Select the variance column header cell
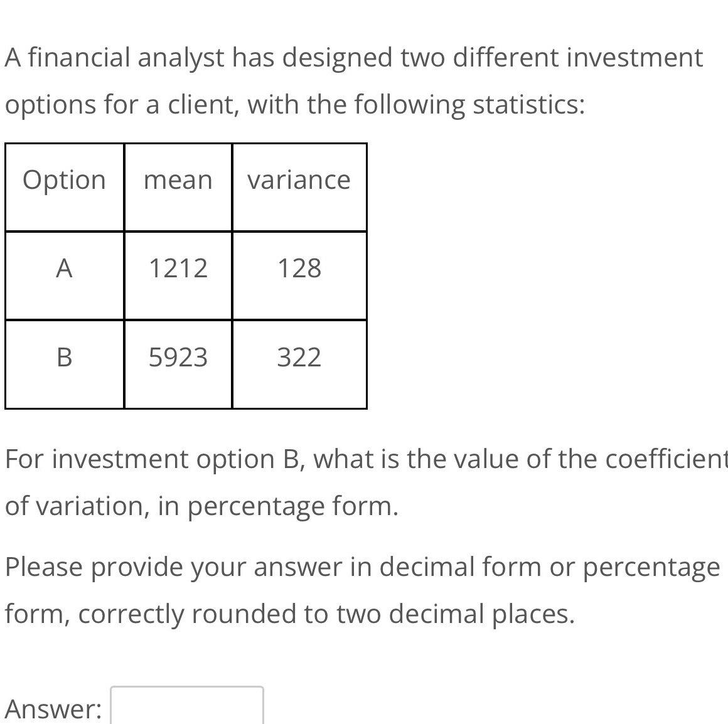This screenshot has width=728, height=724. pyautogui.click(x=299, y=188)
